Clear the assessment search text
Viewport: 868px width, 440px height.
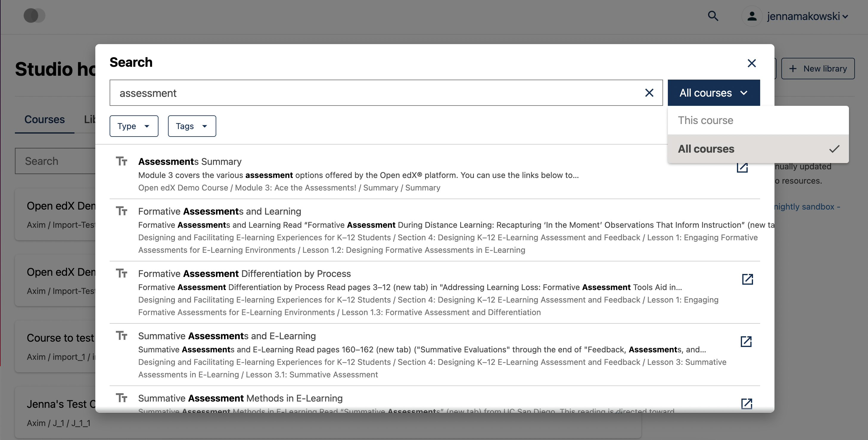click(x=649, y=93)
